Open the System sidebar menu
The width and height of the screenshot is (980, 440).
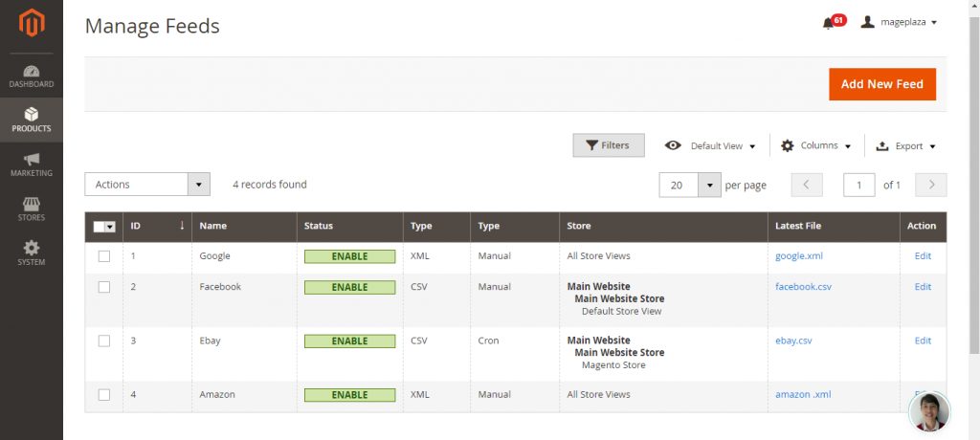[x=32, y=253]
